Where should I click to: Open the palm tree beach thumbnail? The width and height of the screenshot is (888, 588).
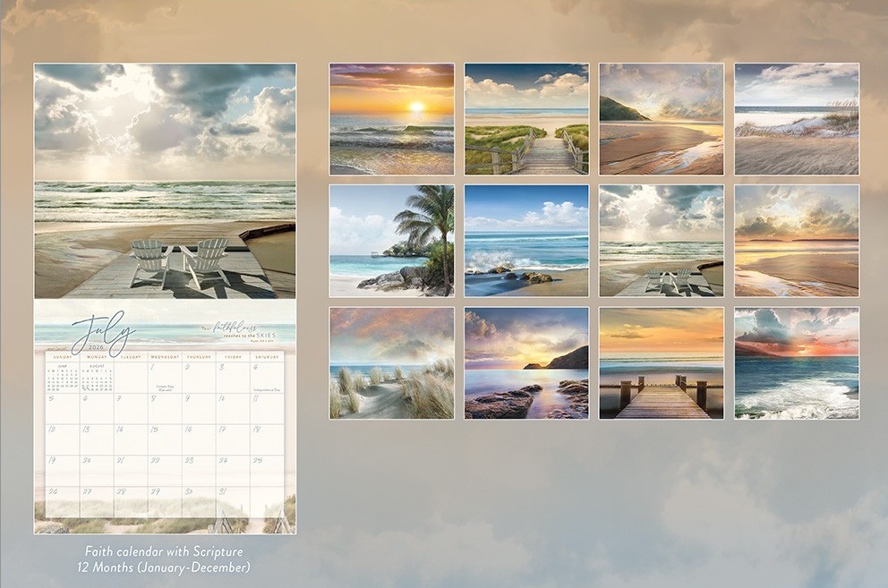point(391,241)
